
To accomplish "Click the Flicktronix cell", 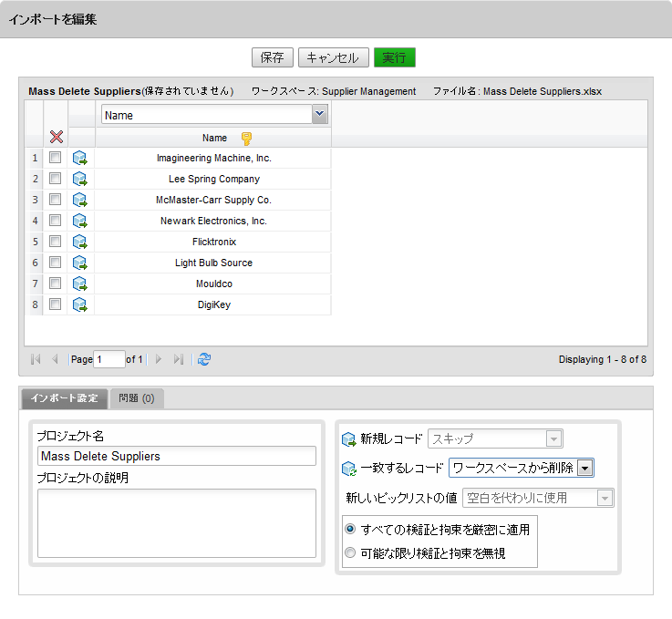I will [213, 242].
